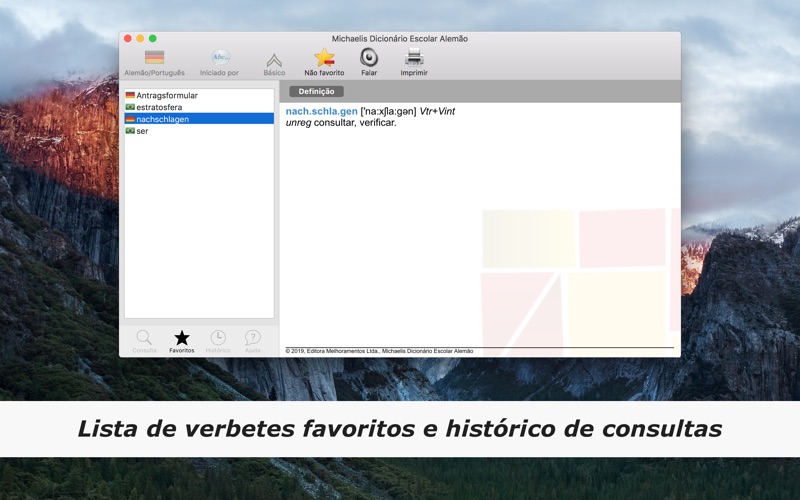
Task: Open the Consulta search tab
Action: 144,341
